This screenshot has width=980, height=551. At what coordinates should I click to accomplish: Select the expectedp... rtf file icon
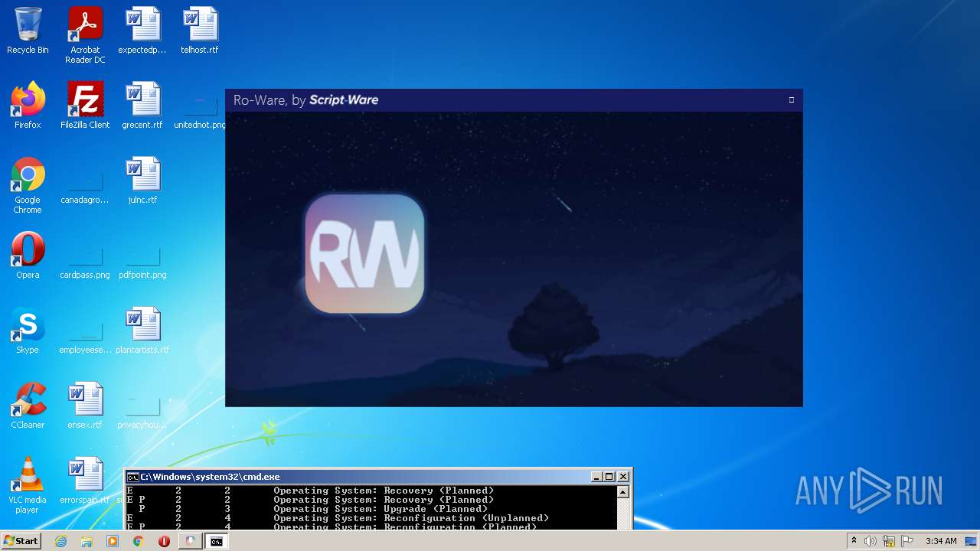tap(142, 31)
